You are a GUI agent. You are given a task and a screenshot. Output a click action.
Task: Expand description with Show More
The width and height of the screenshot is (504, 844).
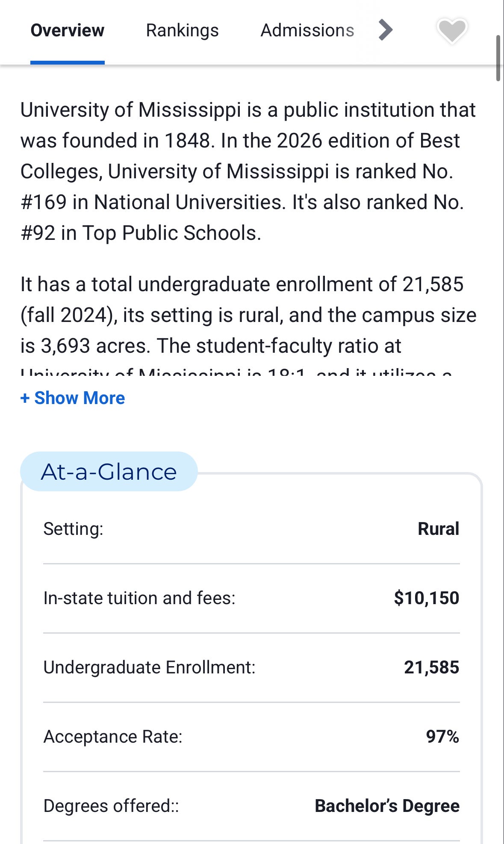(73, 398)
